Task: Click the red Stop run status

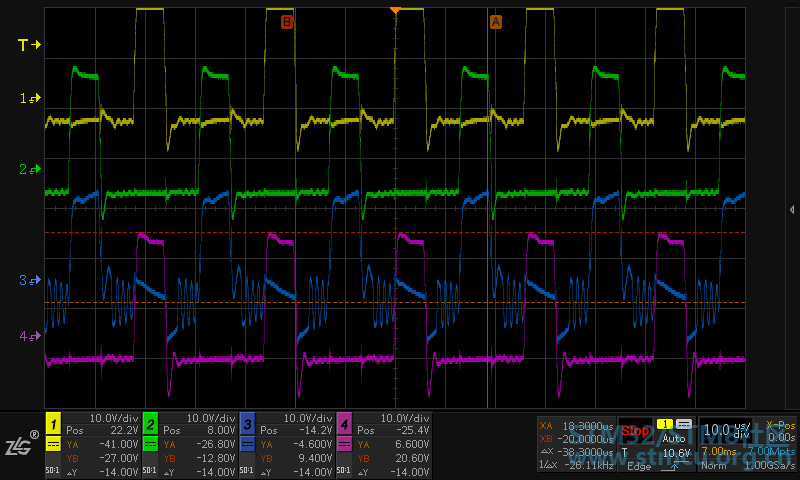Action: [635, 431]
